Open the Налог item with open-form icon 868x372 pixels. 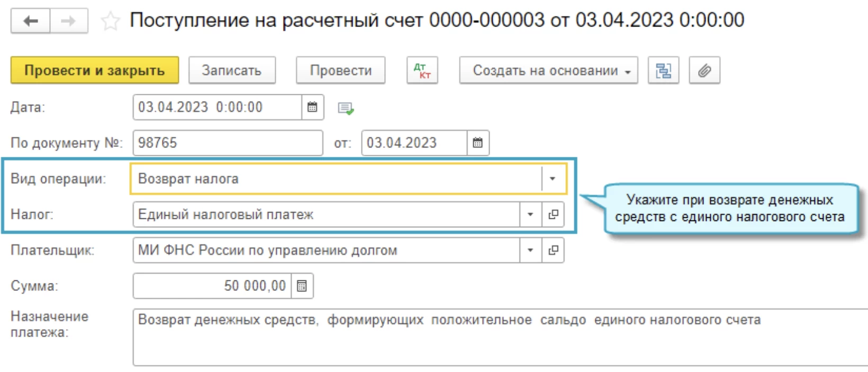pos(553,215)
